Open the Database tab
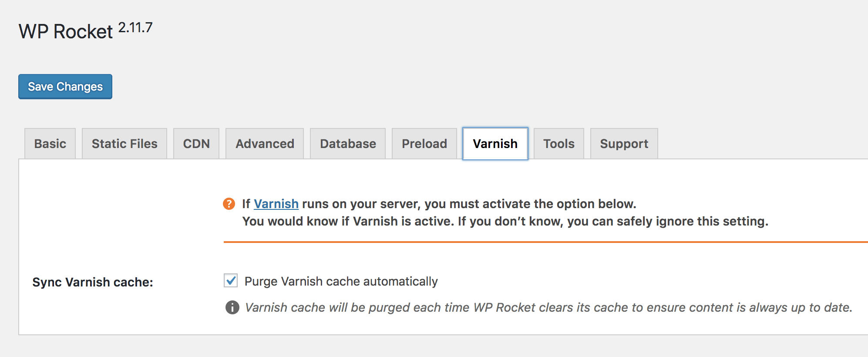 coord(348,144)
